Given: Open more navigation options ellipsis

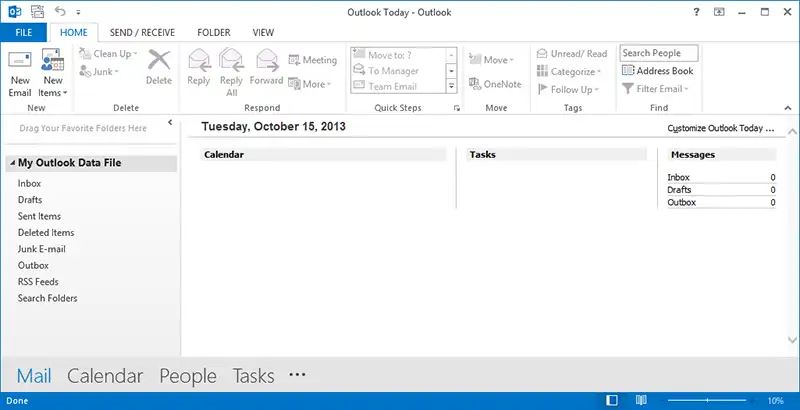Looking at the screenshot, I should tap(297, 375).
